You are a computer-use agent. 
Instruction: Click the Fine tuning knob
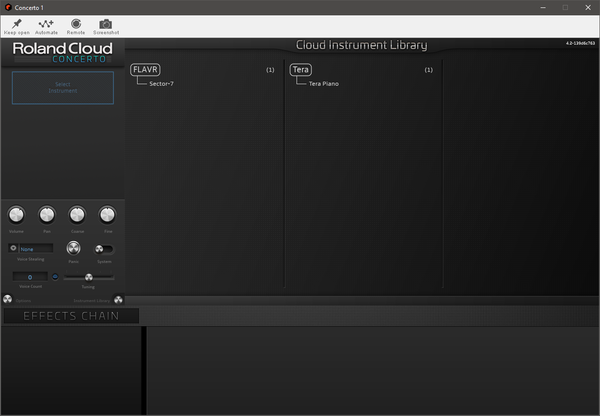[107, 215]
